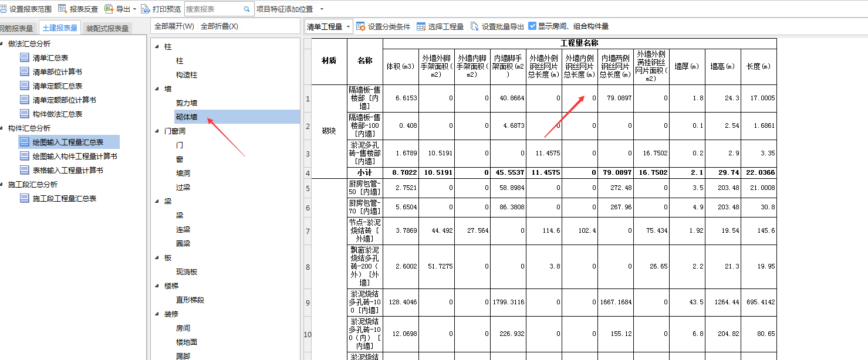This screenshot has height=360, width=868.
Task: Select 砌体墙 in component tree
Action: point(187,117)
